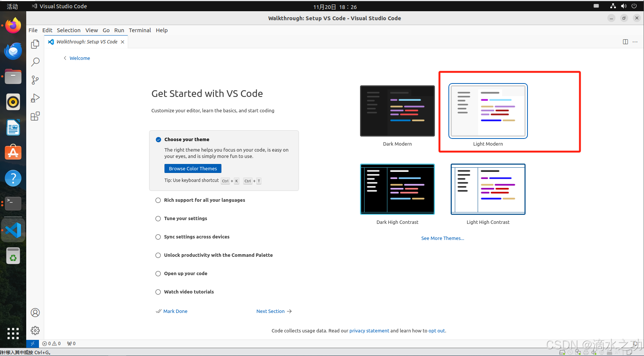
Task: Open the Selection menu
Action: point(69,30)
